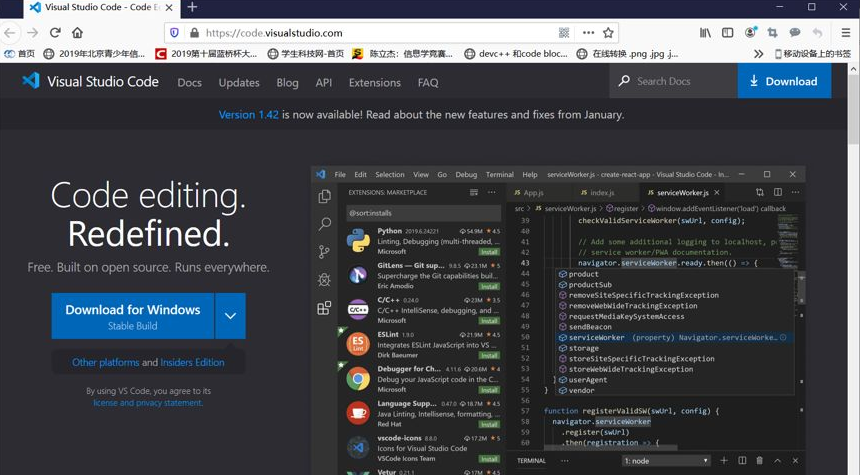
Task: Close the Visual Studio Code tab
Action: (169, 8)
